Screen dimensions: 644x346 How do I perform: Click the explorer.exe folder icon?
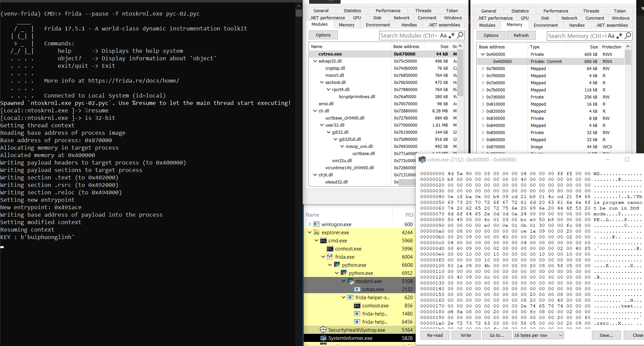coord(317,232)
